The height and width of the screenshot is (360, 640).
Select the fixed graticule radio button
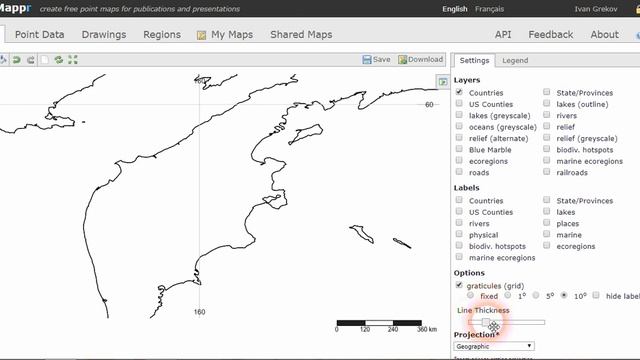click(470, 295)
